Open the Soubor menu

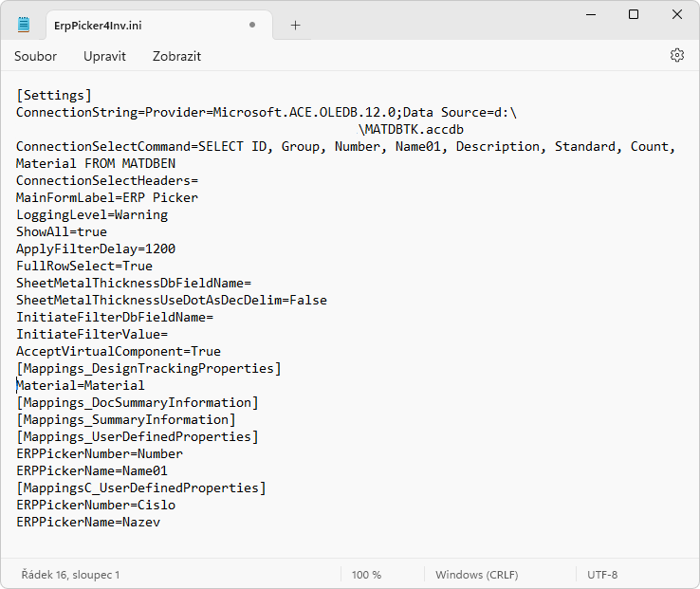pyautogui.click(x=35, y=56)
